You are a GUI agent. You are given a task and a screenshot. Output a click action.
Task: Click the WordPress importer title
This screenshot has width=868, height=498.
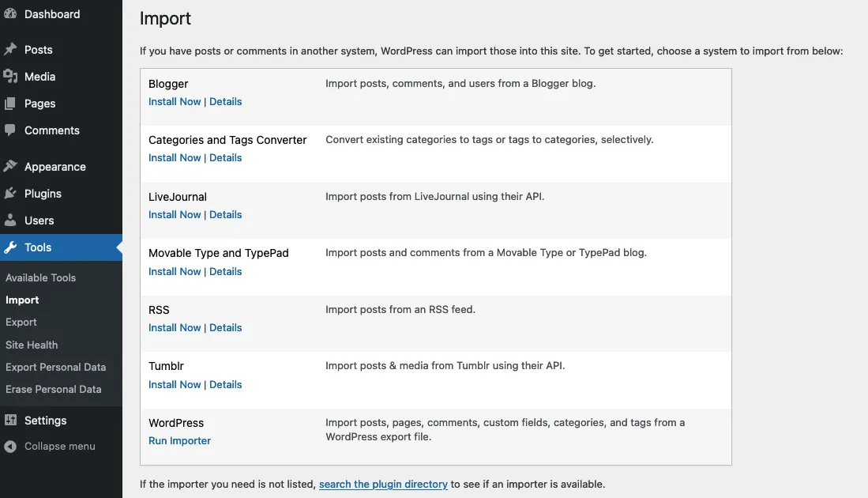[176, 423]
